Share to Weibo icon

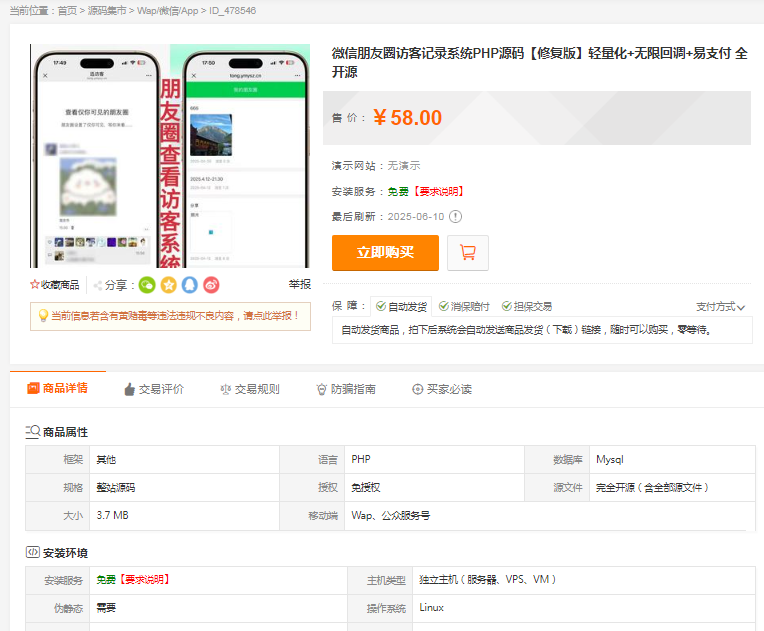click(211, 285)
